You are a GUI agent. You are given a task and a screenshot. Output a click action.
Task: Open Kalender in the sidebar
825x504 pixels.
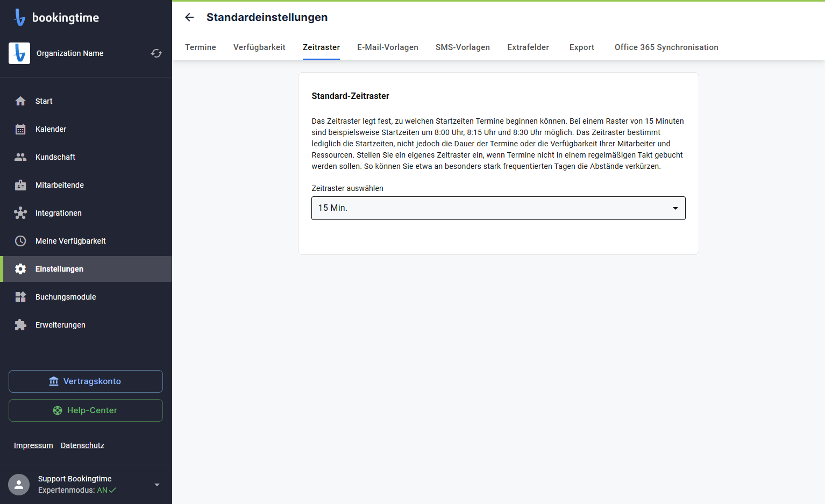(86, 129)
